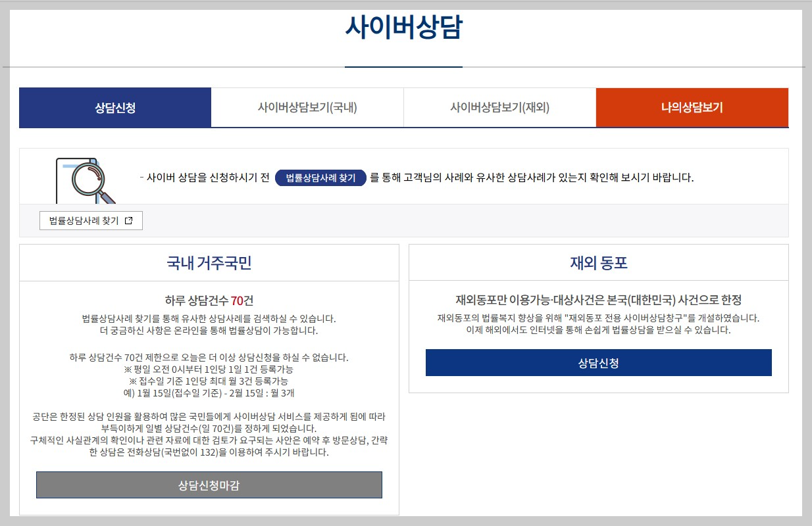Click the sentence starting 더 궁금하신 사항은
This screenshot has height=526, width=812.
pos(209,330)
